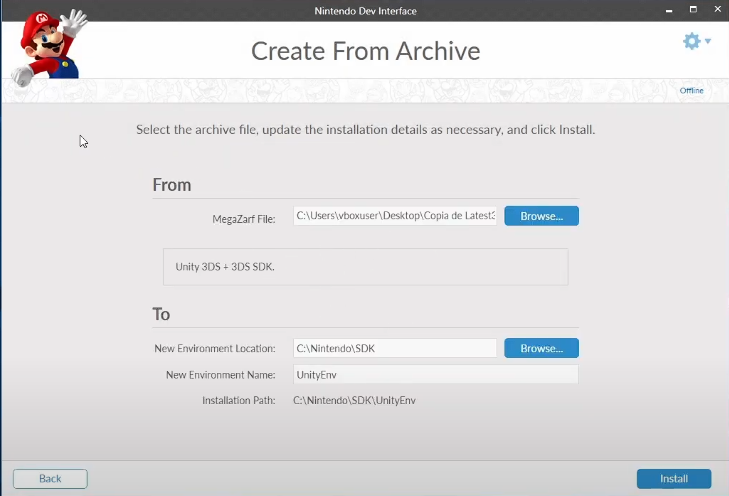
Task: Click the MegaZarf File label
Action: click(x=243, y=218)
